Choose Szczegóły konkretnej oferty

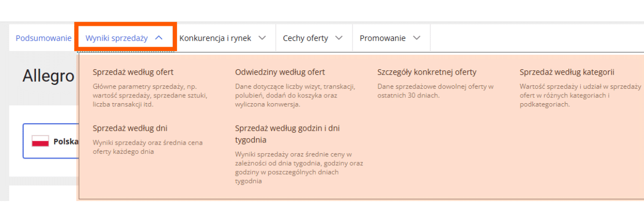(x=427, y=72)
